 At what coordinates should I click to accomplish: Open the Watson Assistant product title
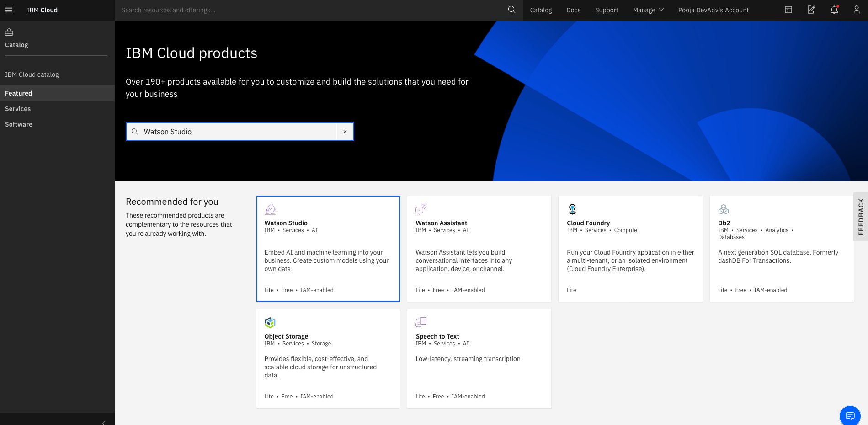tap(441, 223)
